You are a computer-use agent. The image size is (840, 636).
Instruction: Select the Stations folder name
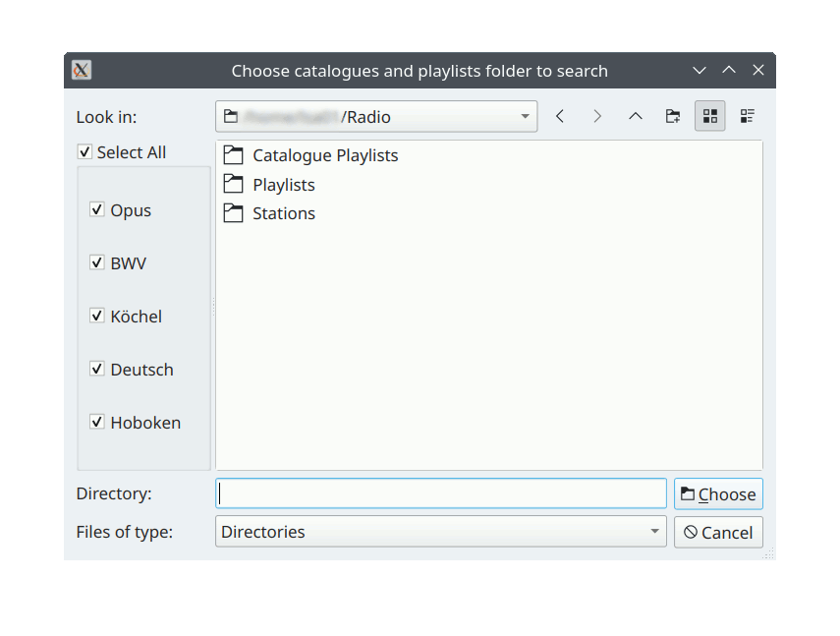pyautogui.click(x=284, y=213)
